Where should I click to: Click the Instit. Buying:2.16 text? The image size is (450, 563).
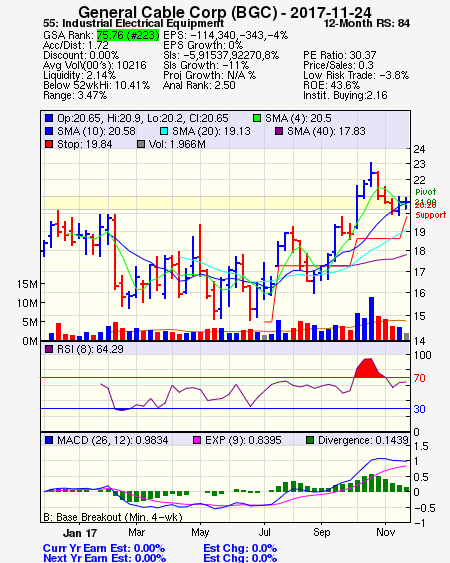pyautogui.click(x=345, y=96)
